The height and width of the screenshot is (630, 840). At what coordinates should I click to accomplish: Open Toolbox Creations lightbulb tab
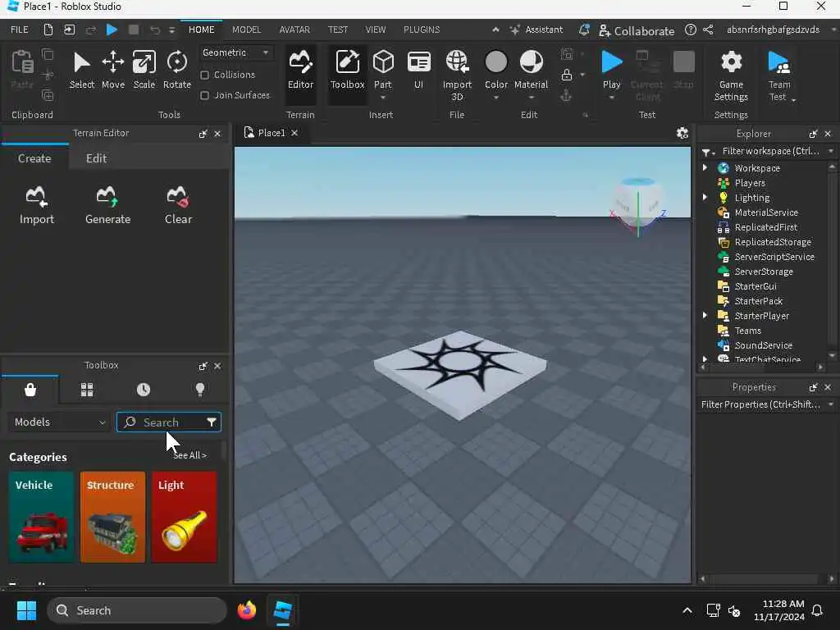point(200,390)
